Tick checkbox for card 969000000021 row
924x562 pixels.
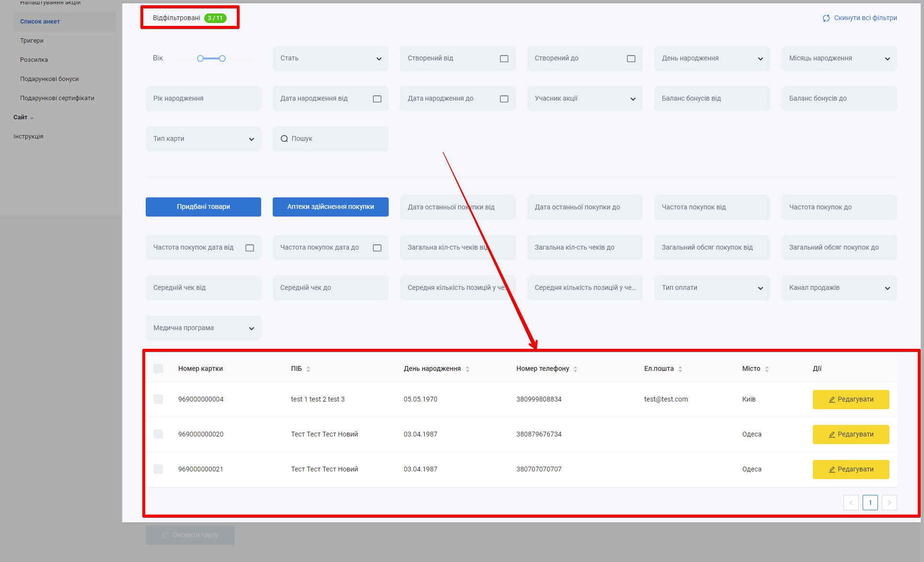158,469
